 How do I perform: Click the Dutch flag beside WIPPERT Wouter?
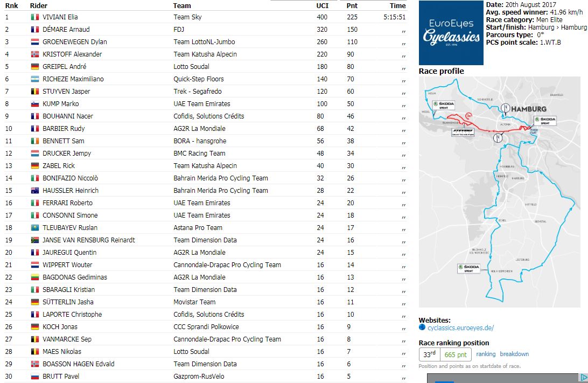(35, 264)
